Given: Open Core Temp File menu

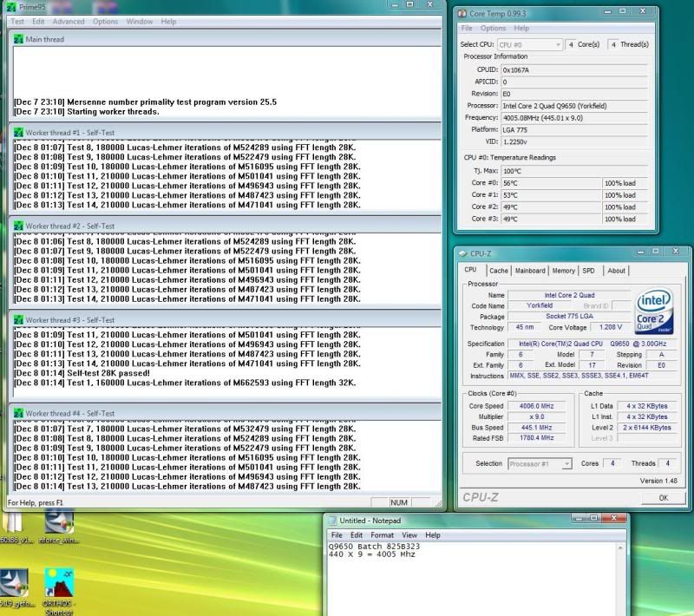Looking at the screenshot, I should 467,28.
